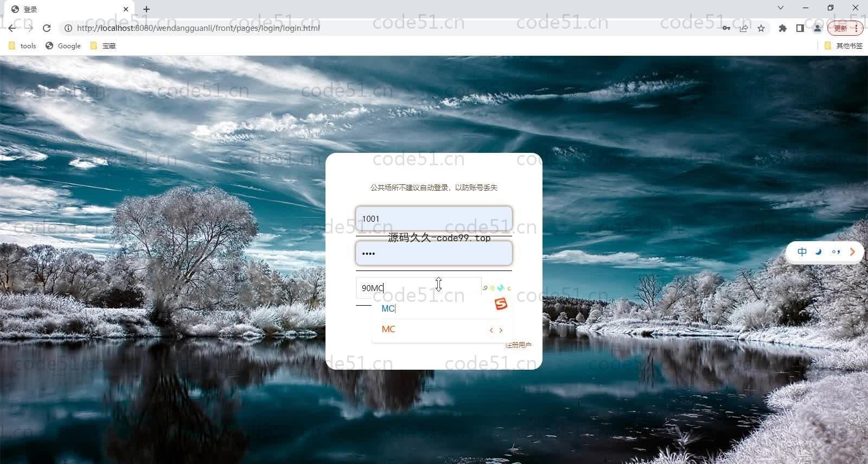Share this page icon in address bar
Image resolution: width=868 pixels, height=464 pixels.
coord(744,28)
